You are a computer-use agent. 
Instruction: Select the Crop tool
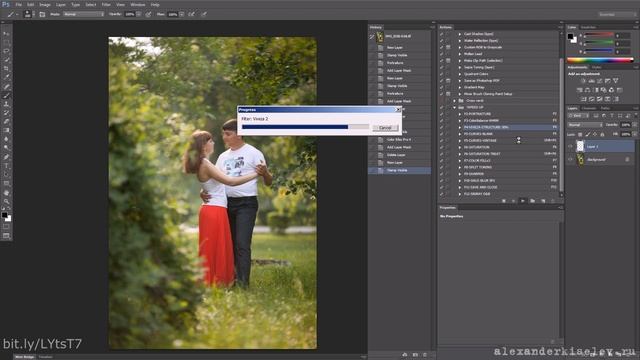[6, 69]
